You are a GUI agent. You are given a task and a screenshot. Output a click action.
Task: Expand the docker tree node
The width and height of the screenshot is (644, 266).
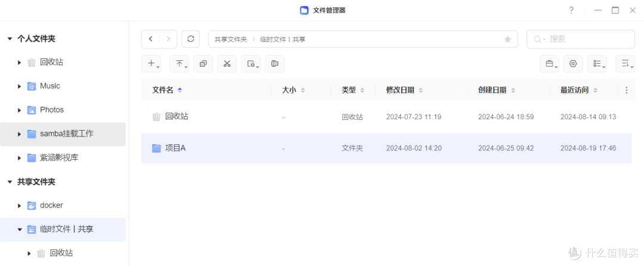(x=19, y=206)
